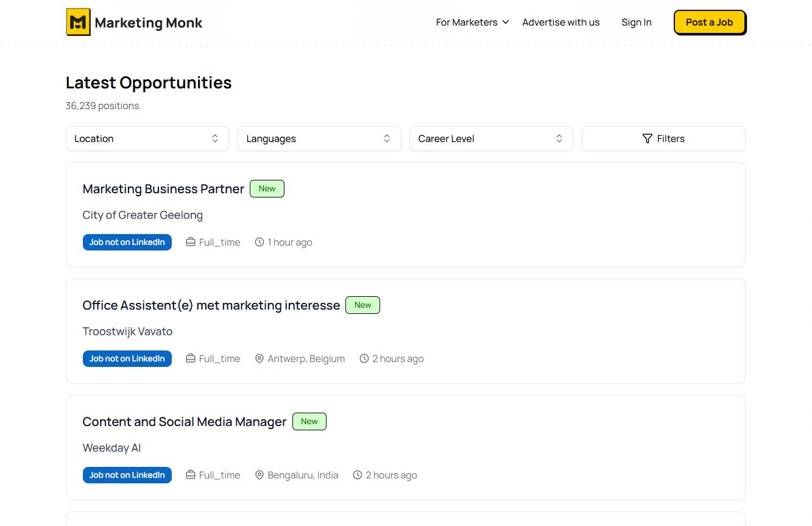
Task: Click clock icon on Weekday AI card
Action: (358, 475)
